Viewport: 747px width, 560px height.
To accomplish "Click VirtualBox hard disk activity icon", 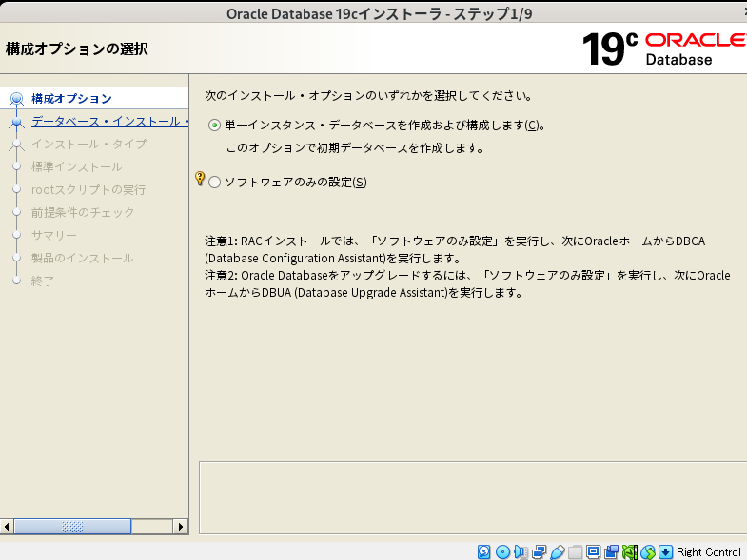I will pos(483,551).
